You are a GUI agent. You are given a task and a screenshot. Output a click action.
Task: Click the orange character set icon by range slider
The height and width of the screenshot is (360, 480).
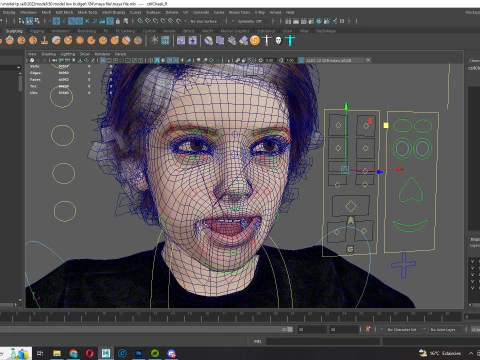368,329
